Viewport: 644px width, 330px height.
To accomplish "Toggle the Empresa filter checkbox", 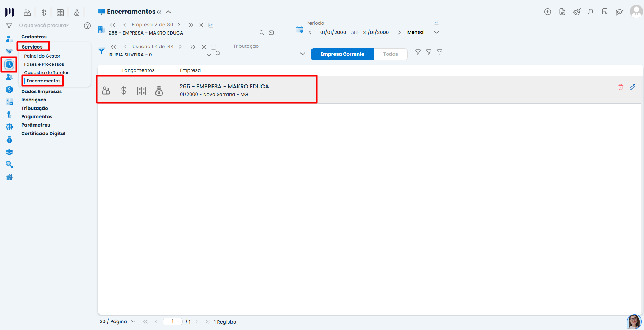I will [211, 25].
